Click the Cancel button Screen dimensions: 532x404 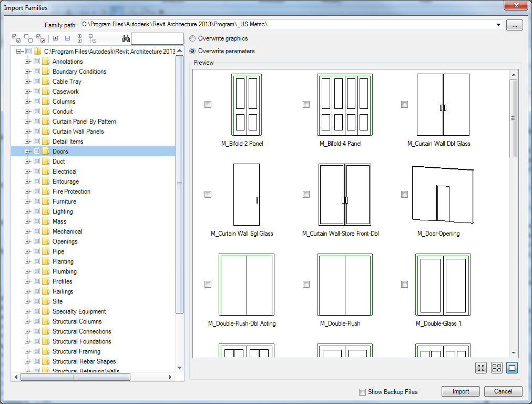click(503, 391)
